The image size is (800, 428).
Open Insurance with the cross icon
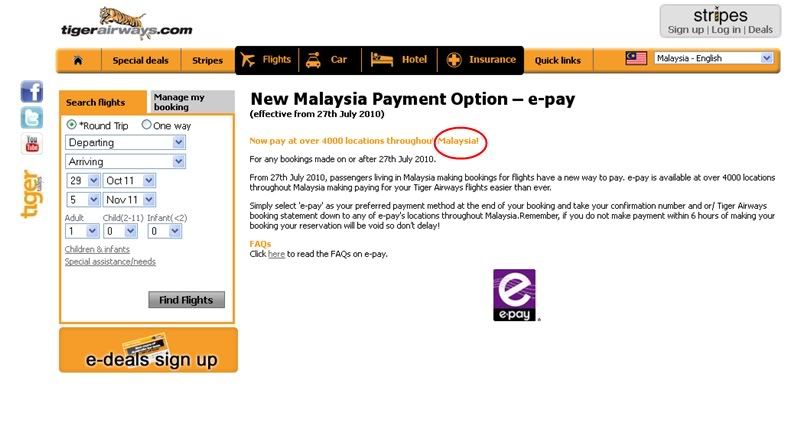click(x=481, y=60)
